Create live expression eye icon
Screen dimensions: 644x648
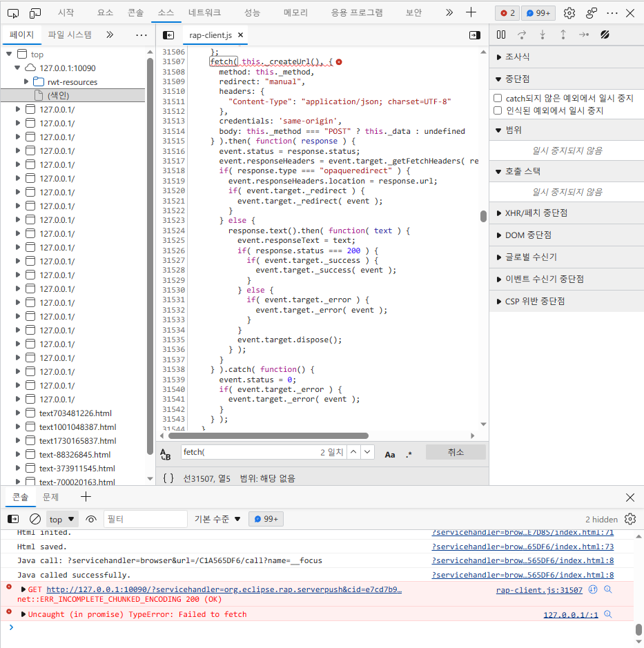pyautogui.click(x=91, y=519)
